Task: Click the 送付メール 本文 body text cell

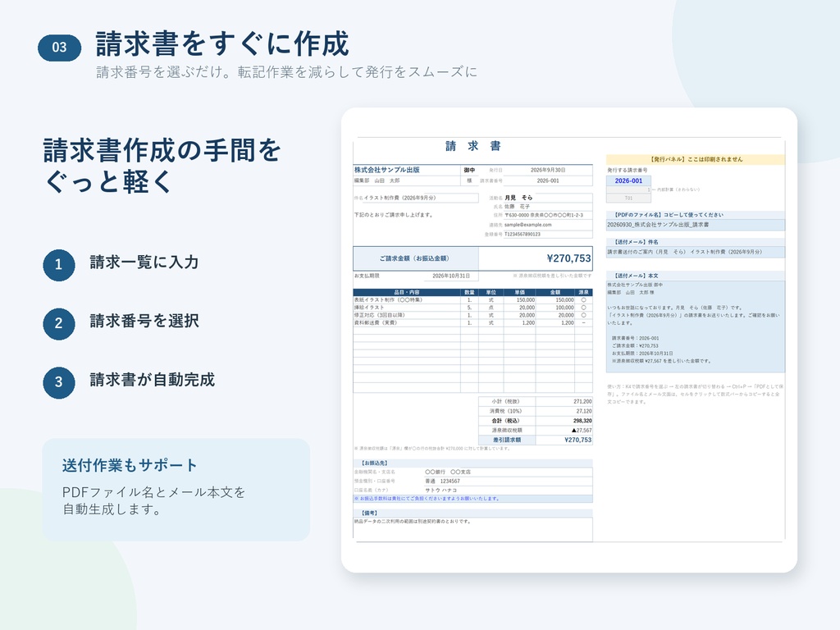Action: click(x=696, y=326)
